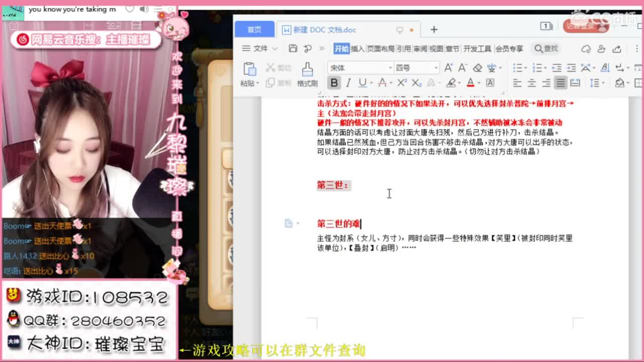Image resolution: width=644 pixels, height=362 pixels.
Task: Open cloud sync icon in the menu bar
Action: tap(586, 49)
